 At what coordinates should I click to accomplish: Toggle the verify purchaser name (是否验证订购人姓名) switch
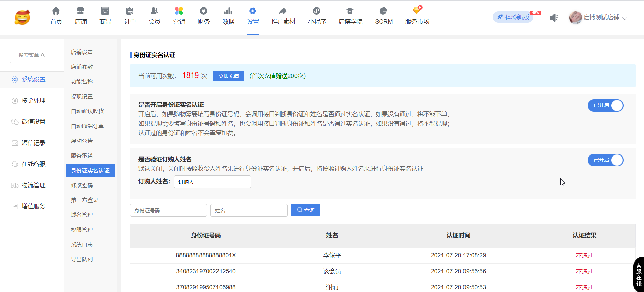(x=605, y=160)
